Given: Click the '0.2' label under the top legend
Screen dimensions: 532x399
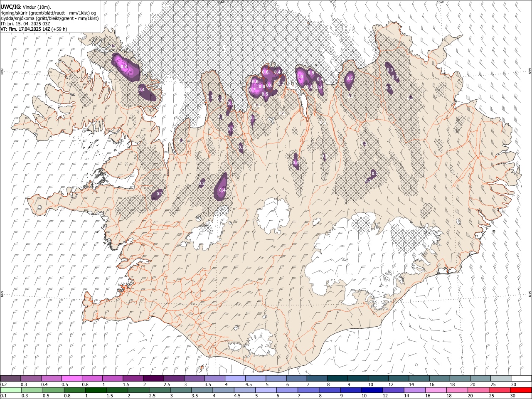Looking at the screenshot, I should (3, 384).
